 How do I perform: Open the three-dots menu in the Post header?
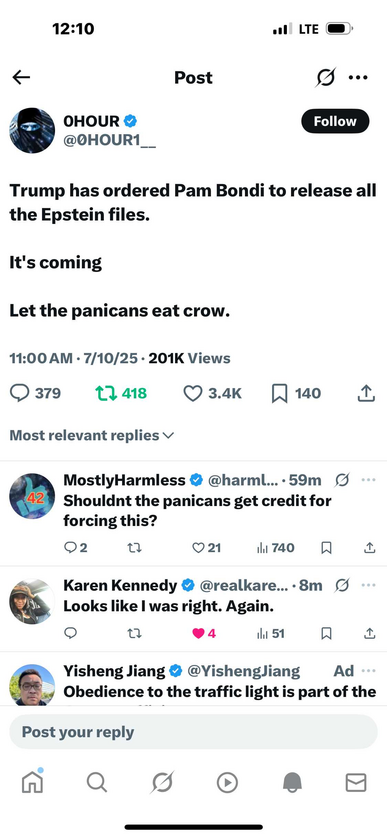click(x=358, y=77)
